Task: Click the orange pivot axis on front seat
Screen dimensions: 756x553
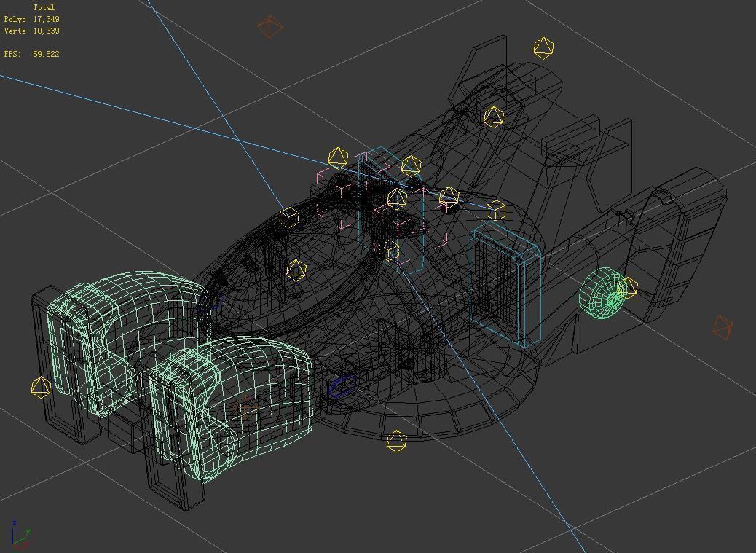Action: pos(246,408)
